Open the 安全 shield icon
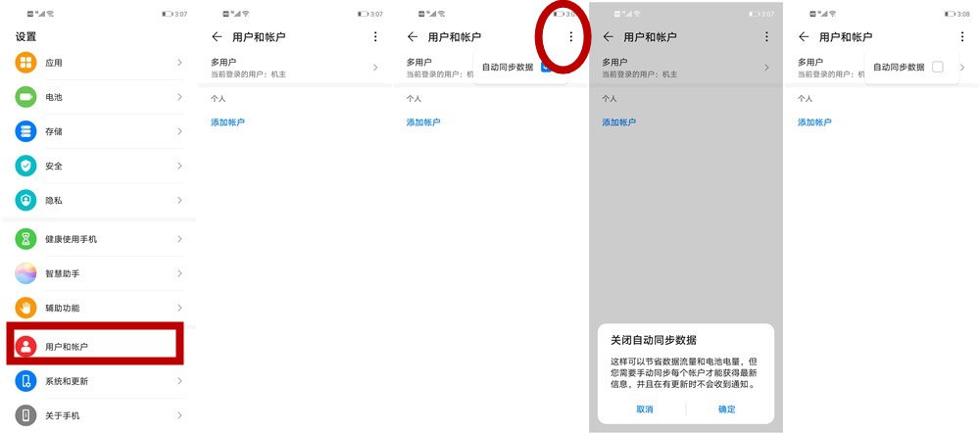Screen dimensions: 980x434 click(x=25, y=166)
